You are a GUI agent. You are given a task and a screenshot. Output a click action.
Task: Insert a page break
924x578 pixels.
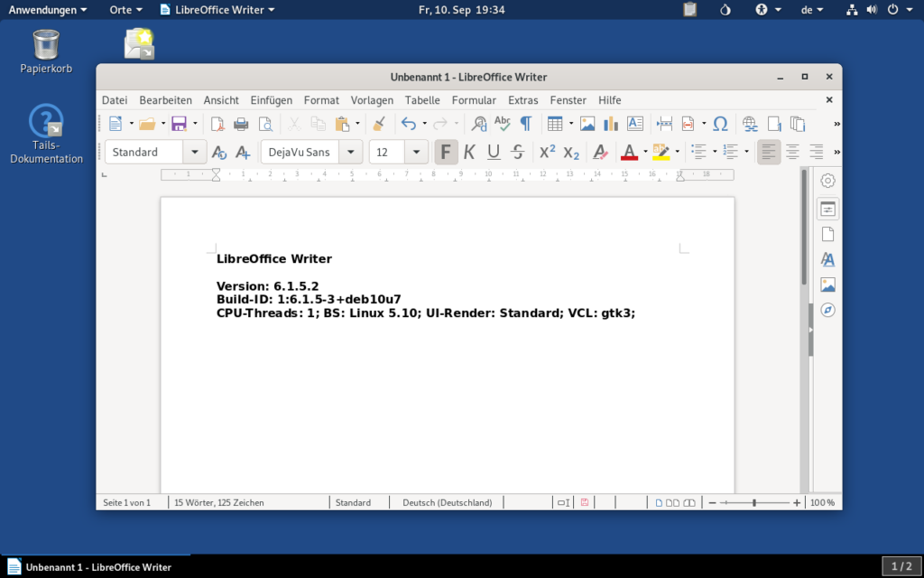664,123
